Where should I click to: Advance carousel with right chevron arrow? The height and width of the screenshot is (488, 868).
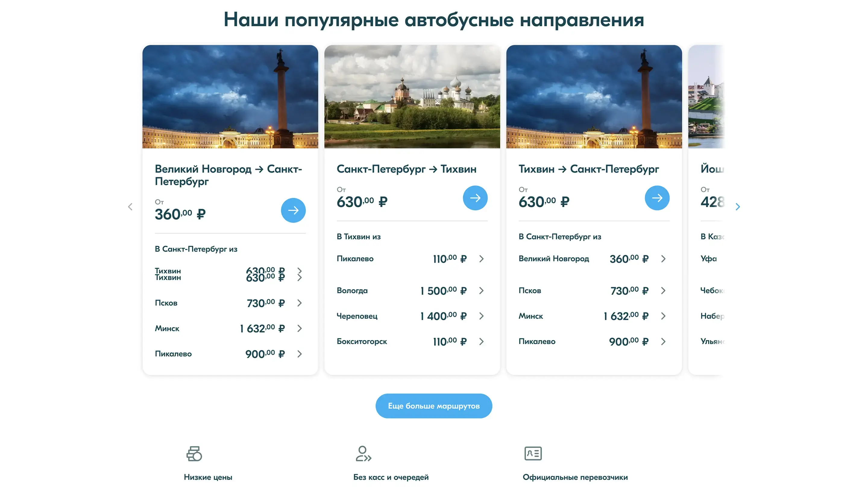coord(737,206)
